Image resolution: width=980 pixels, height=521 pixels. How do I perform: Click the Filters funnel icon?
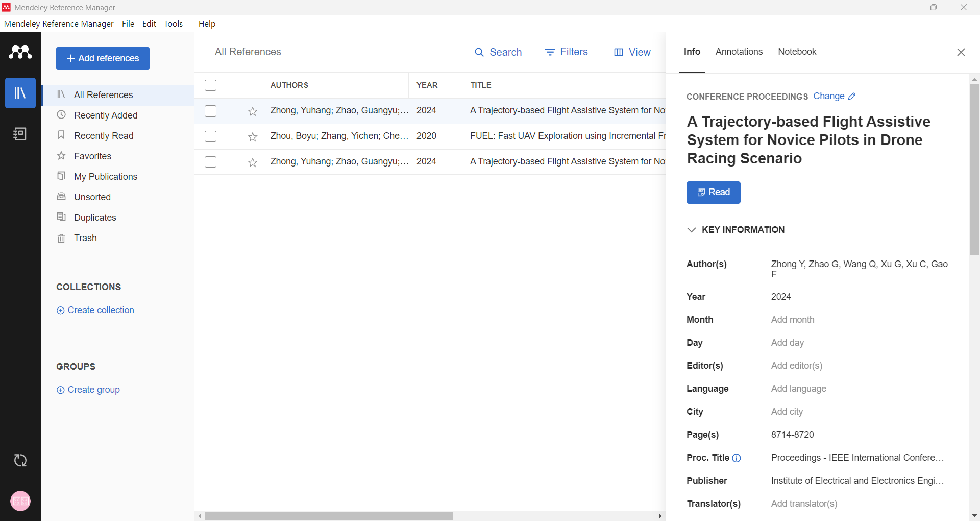pyautogui.click(x=550, y=52)
